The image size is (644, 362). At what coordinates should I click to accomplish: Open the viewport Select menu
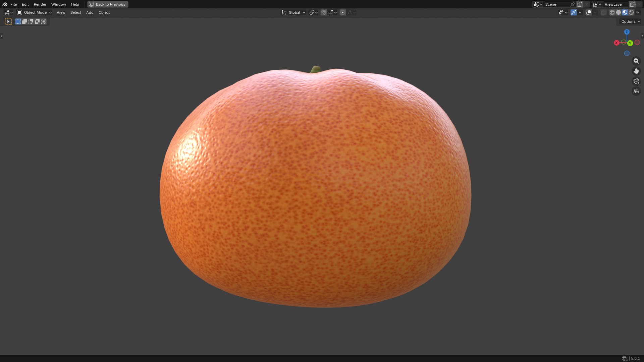(75, 12)
